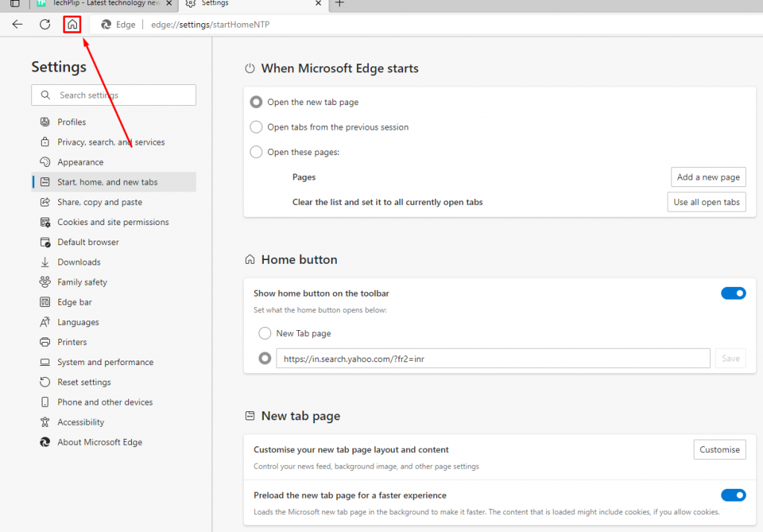Click the Profiles icon in the sidebar

click(45, 121)
